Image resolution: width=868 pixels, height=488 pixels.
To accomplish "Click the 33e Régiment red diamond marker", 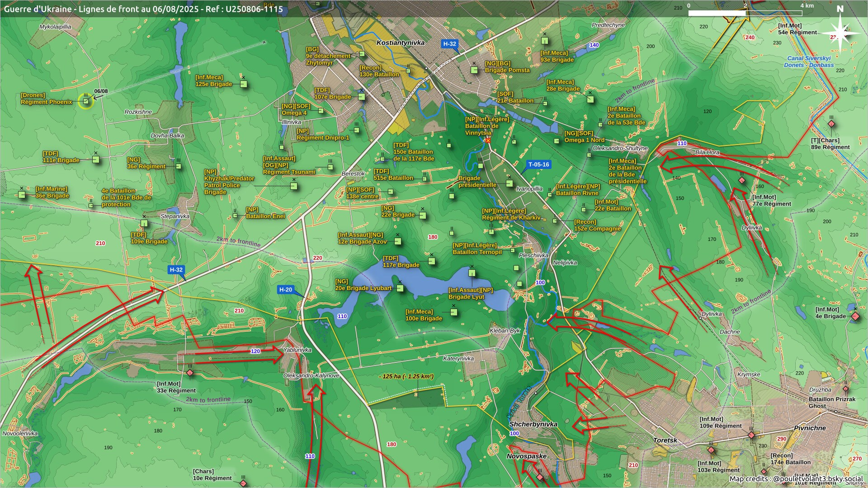I will point(190,373).
